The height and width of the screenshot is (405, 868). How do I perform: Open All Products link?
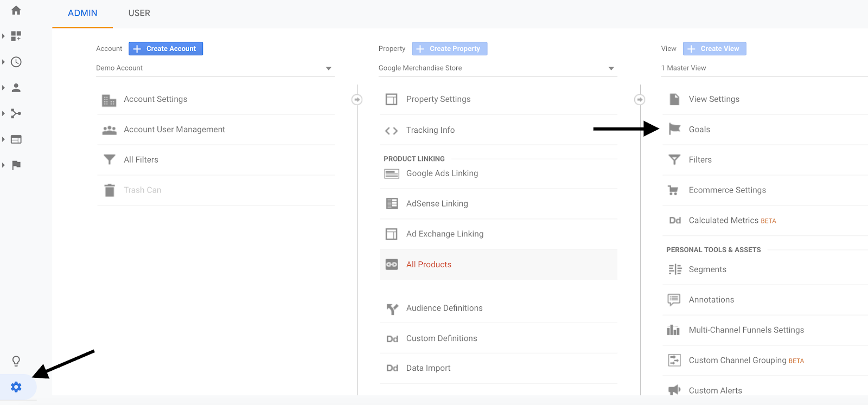click(429, 265)
